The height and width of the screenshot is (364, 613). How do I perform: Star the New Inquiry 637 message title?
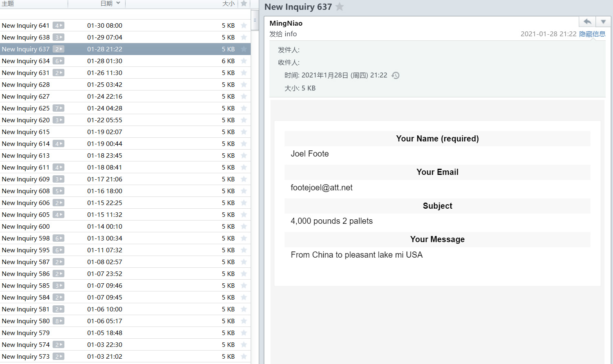point(340,7)
